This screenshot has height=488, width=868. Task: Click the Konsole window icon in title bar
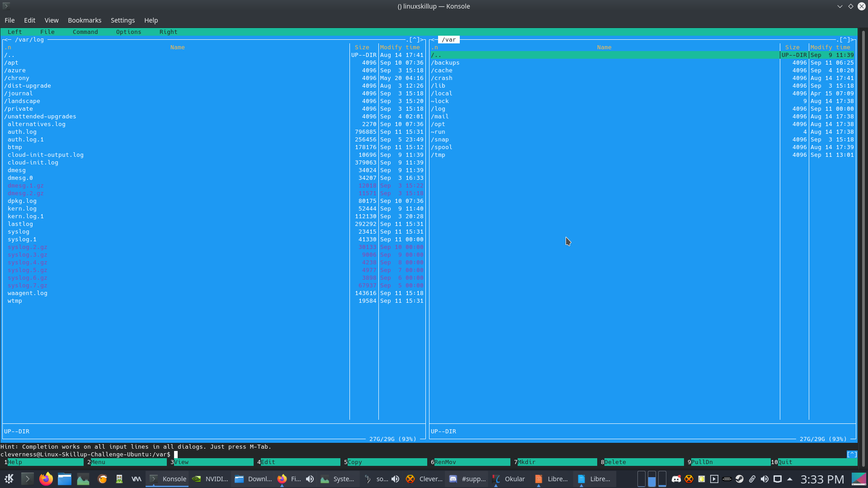[x=6, y=6]
